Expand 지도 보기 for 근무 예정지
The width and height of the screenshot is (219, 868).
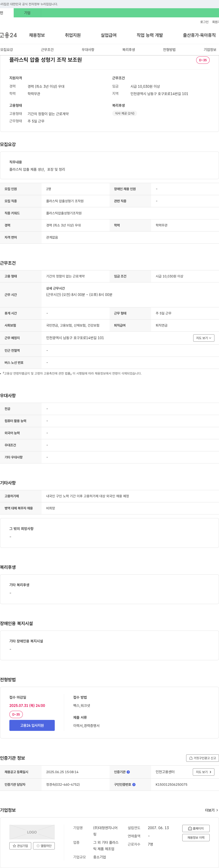click(x=203, y=338)
